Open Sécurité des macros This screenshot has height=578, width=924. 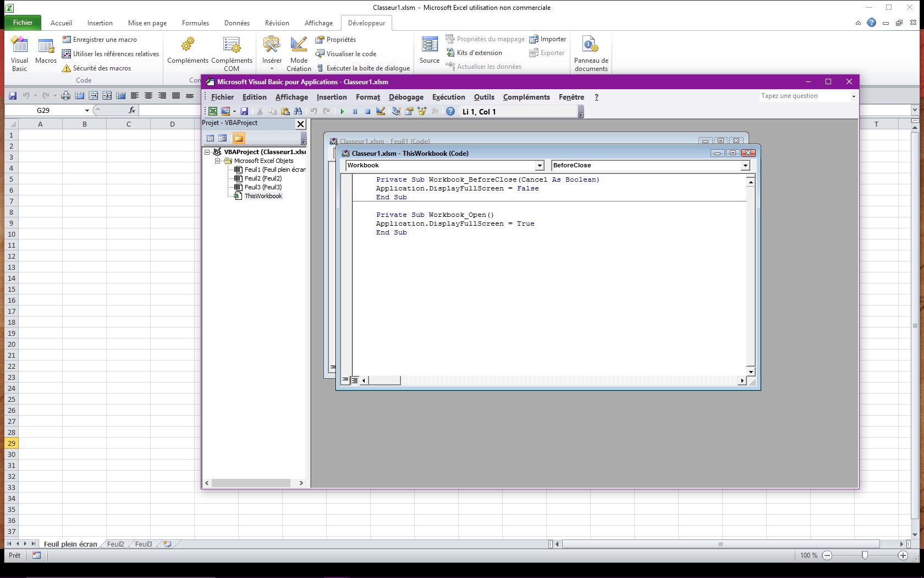(x=96, y=68)
